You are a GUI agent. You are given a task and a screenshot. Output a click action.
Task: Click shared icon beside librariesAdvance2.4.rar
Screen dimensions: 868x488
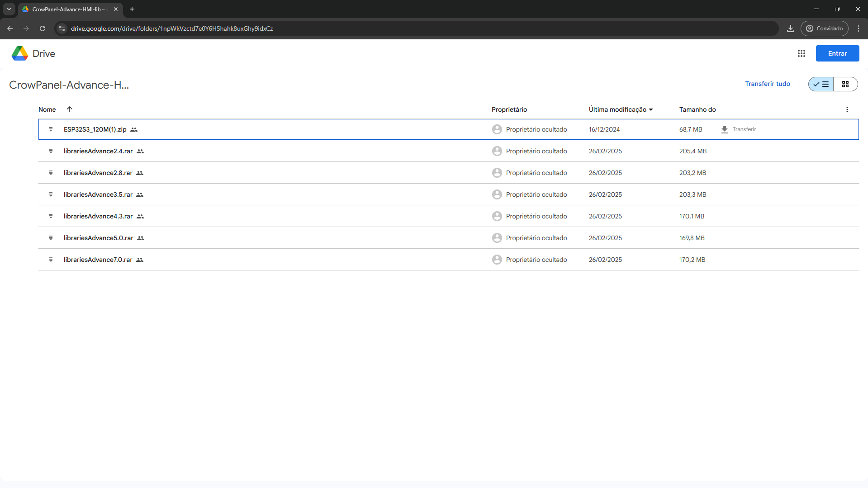(x=140, y=151)
